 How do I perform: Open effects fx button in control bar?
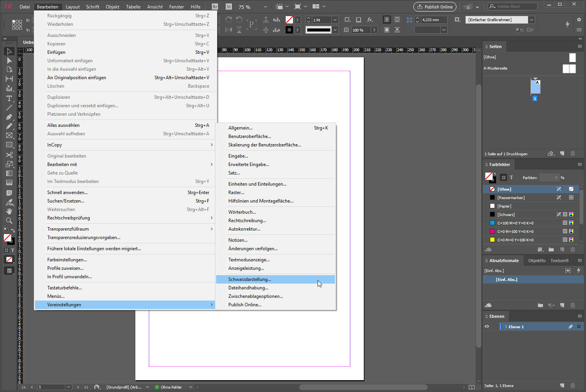point(370,20)
